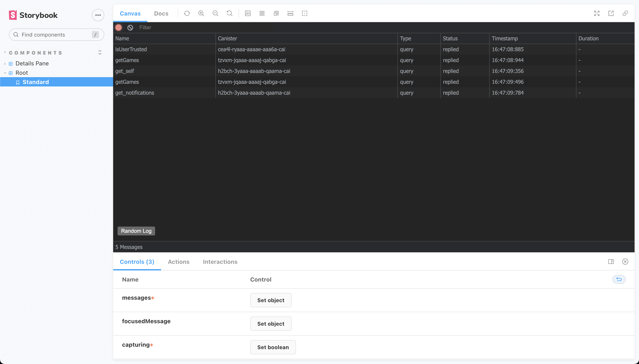Reset canvas zoom with toolbar icon
The image size is (639, 364).
coord(229,13)
